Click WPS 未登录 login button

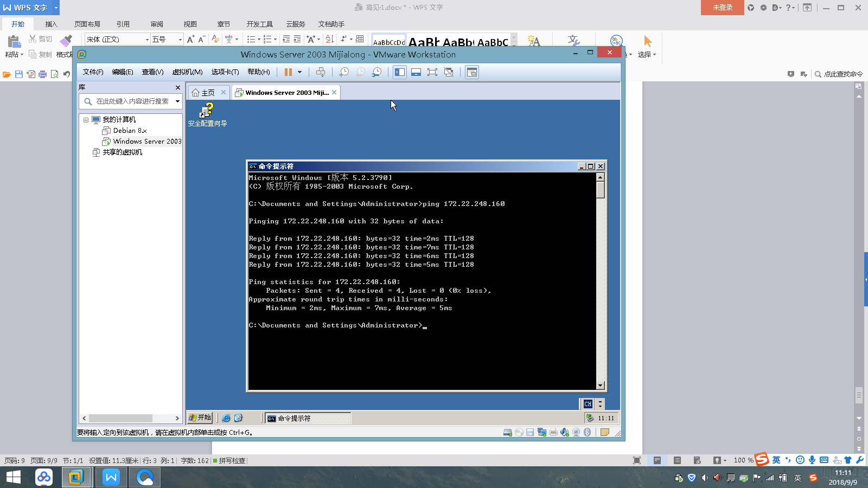point(723,8)
